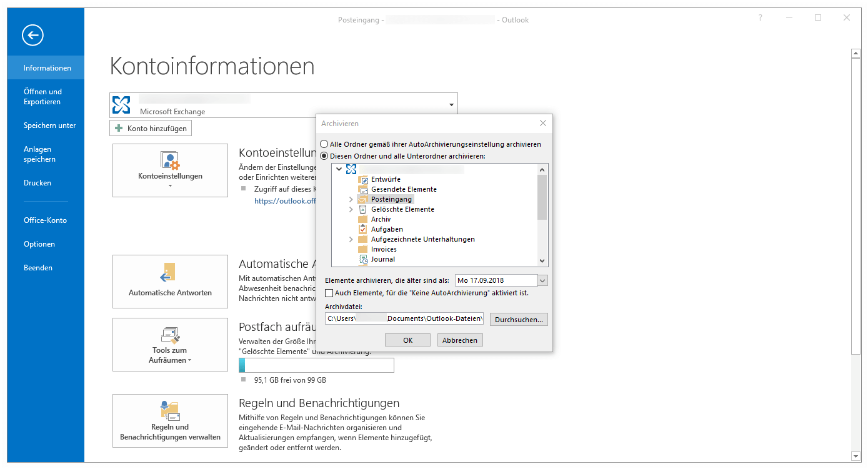Enable Auch Elemente Keine AutoArchivierung checkbox
The width and height of the screenshot is (868, 472).
[x=329, y=293]
